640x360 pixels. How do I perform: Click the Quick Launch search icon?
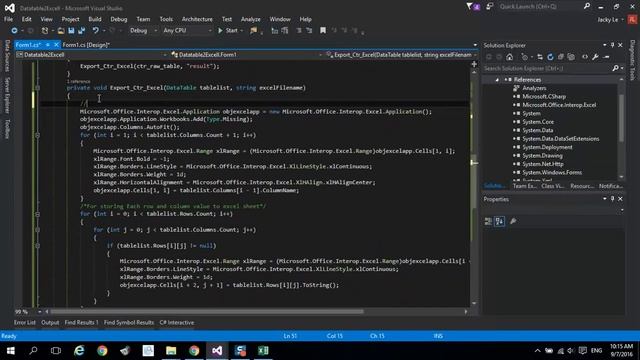click(x=587, y=7)
